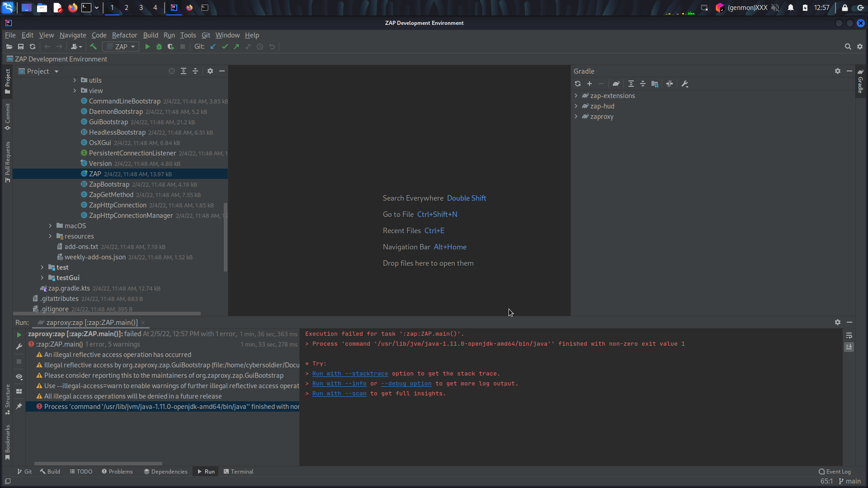Pin the run output tab
868x488 pixels.
click(x=19, y=406)
